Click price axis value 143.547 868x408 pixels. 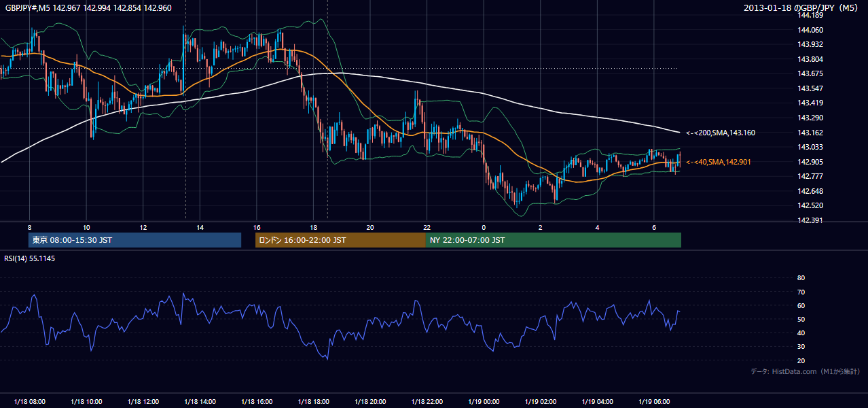pos(811,88)
